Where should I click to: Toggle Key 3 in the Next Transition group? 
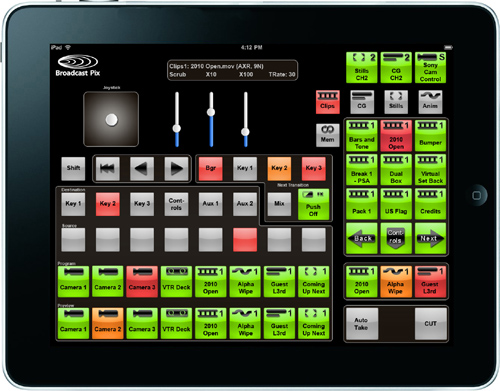coord(314,169)
